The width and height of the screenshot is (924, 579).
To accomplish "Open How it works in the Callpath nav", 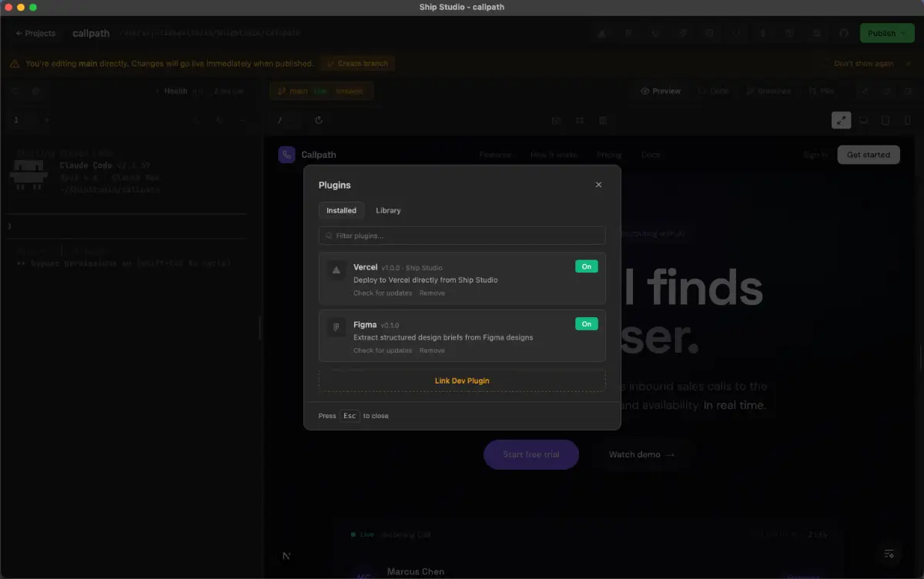I will coord(554,155).
